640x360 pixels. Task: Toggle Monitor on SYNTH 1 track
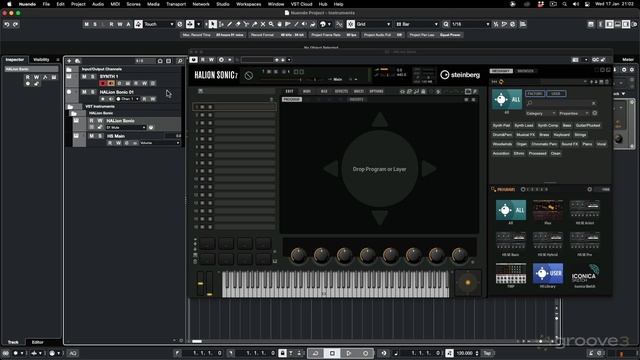(111, 83)
